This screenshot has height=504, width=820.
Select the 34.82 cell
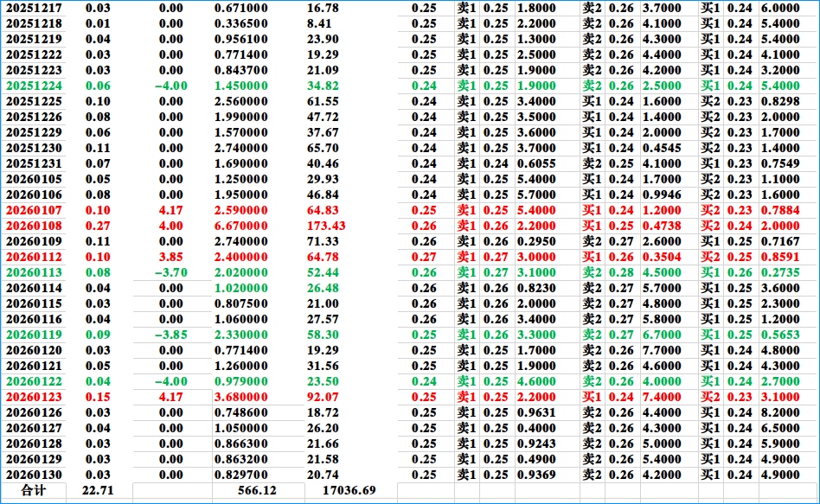(x=323, y=86)
